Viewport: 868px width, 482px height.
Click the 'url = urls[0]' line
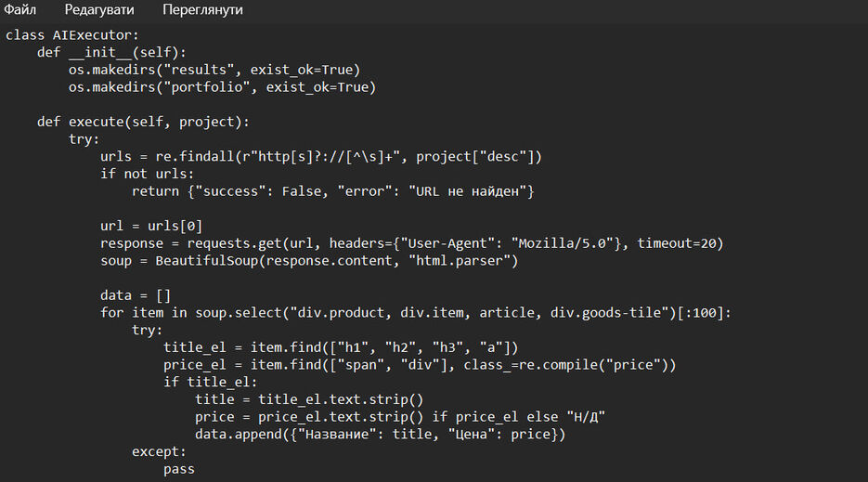pos(151,226)
